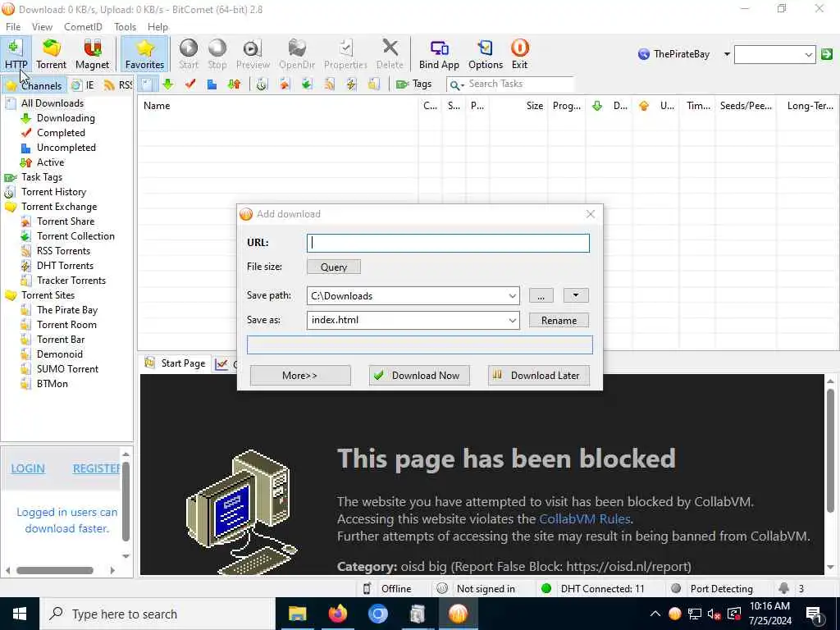This screenshot has height=630, width=840.
Task: Switch to the RSS tab
Action: tap(118, 84)
